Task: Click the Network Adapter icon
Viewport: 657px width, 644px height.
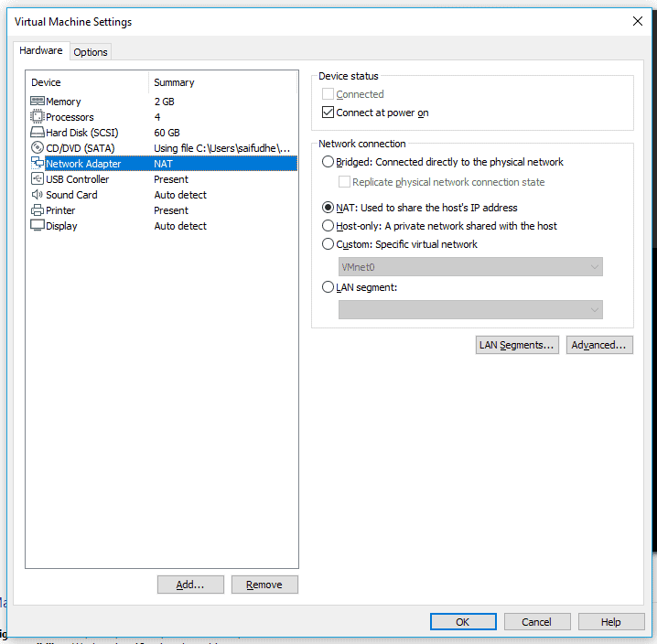Action: [38, 163]
